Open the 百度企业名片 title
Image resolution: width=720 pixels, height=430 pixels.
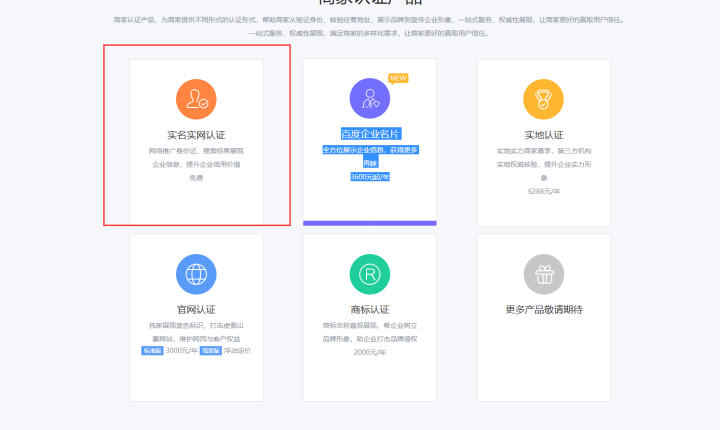[x=371, y=134]
